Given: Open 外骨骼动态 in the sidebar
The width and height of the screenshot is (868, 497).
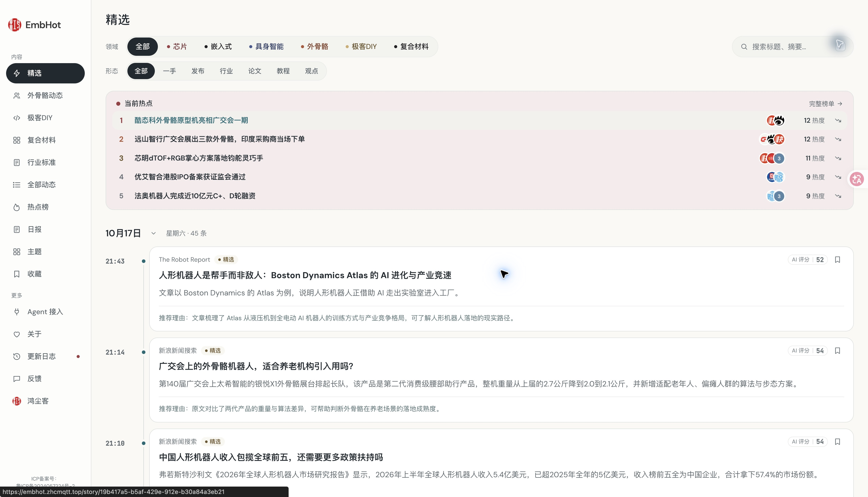Looking at the screenshot, I should click(45, 95).
